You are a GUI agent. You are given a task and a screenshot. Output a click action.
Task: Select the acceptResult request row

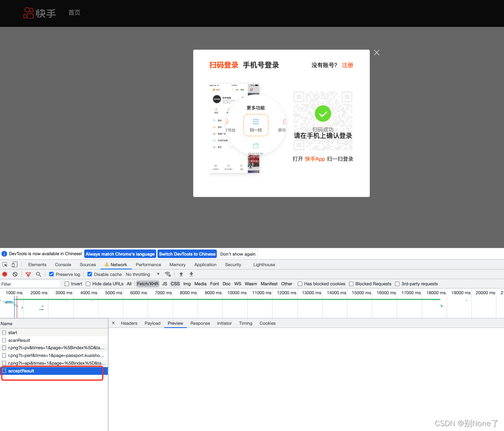click(54, 371)
